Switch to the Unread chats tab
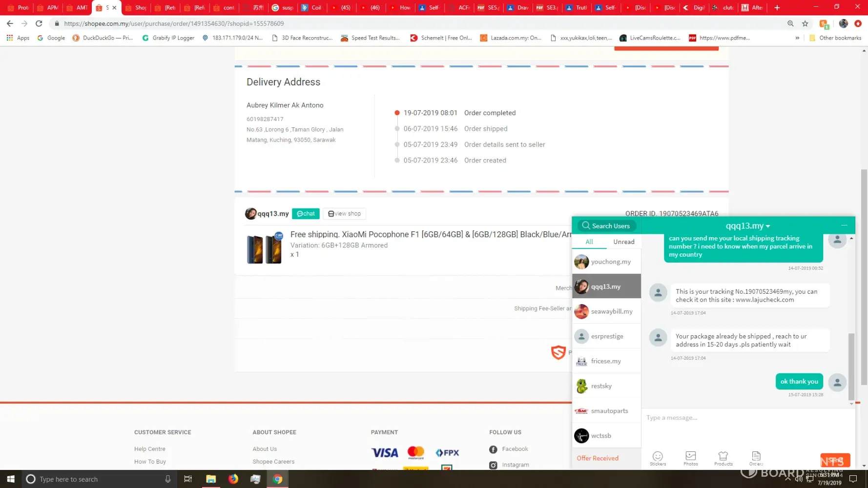 click(x=623, y=242)
